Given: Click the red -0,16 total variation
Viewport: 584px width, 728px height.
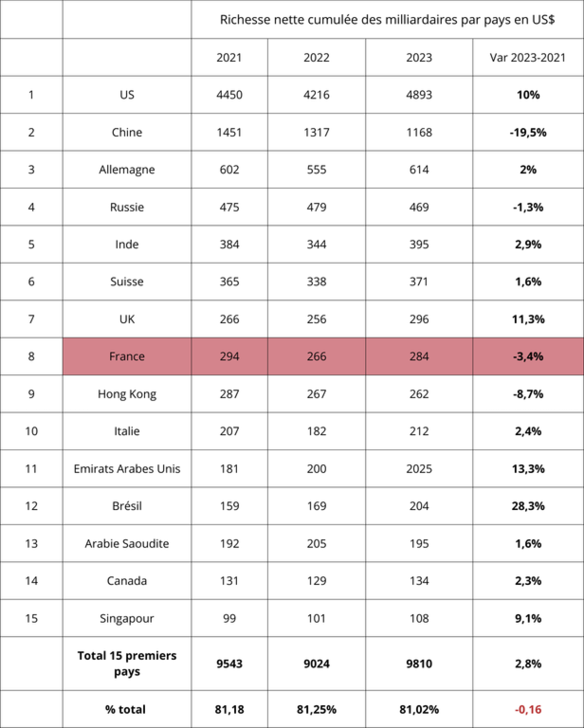Looking at the screenshot, I should pos(528,710).
